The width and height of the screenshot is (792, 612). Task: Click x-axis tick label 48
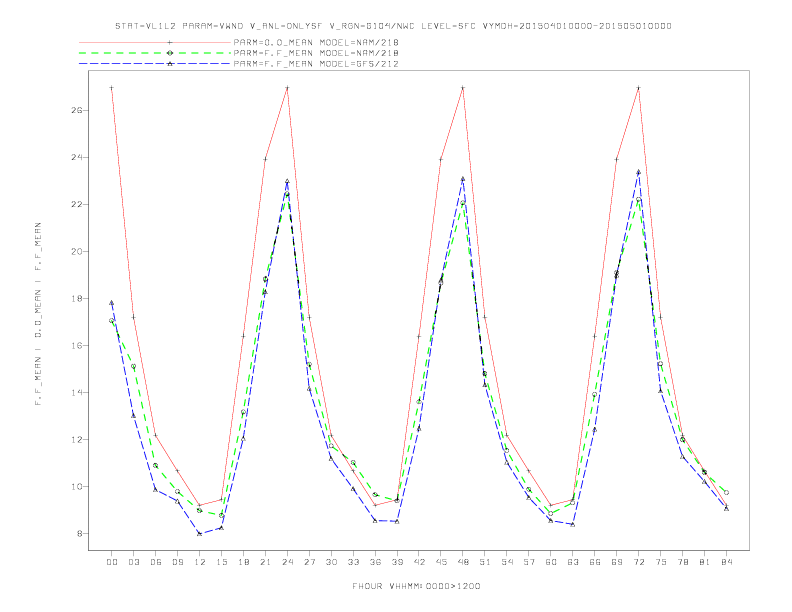point(463,562)
